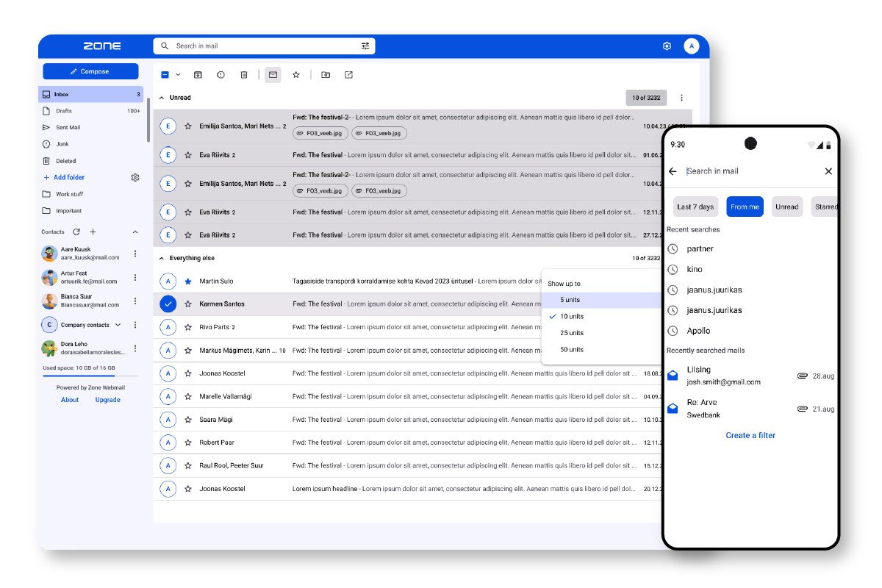This screenshot has width=882, height=588.
Task: Click the mark as read envelope icon
Action: point(273,75)
